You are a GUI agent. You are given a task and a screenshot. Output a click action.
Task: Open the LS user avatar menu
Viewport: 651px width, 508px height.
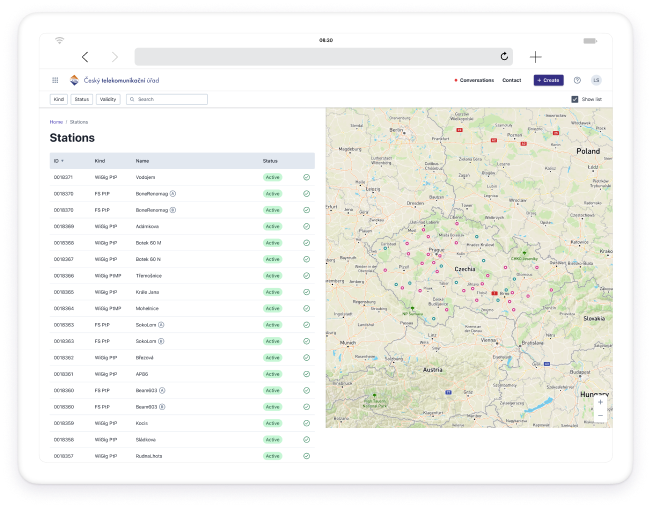tap(596, 80)
